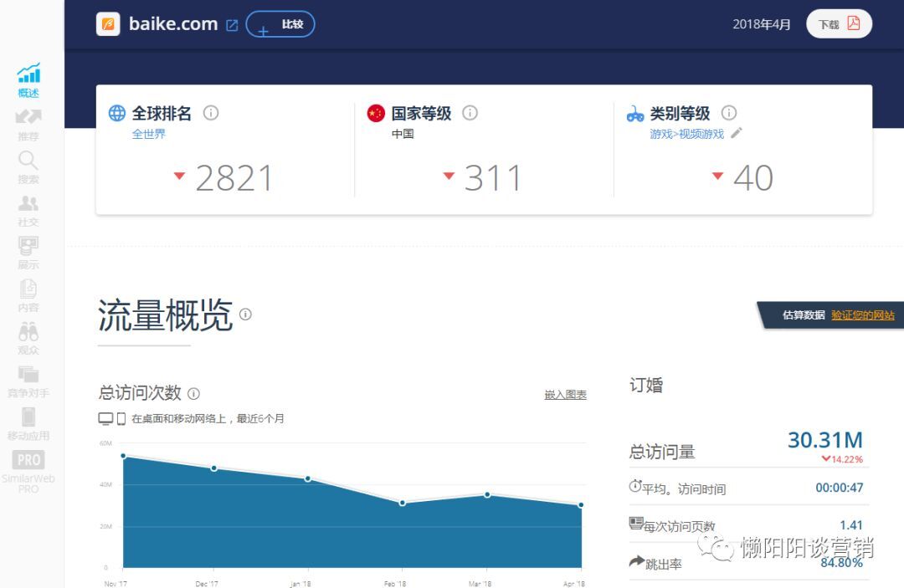Select the 竞争对手 competitors sidebar icon

coord(28,374)
